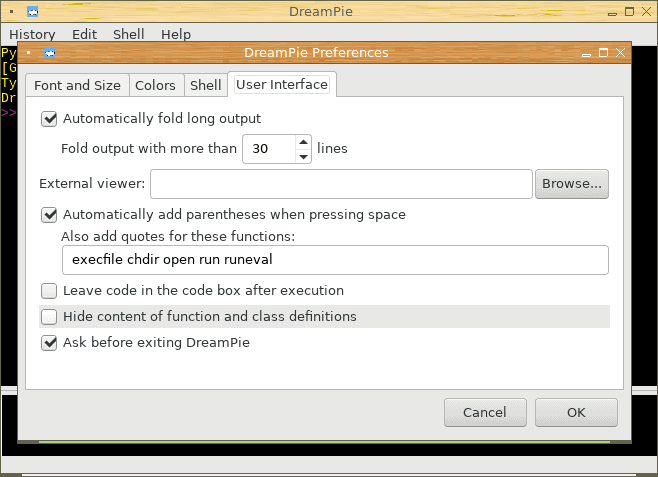Screen dimensions: 658x477
Task: Click the Browse... button for external viewer
Action: coord(572,184)
